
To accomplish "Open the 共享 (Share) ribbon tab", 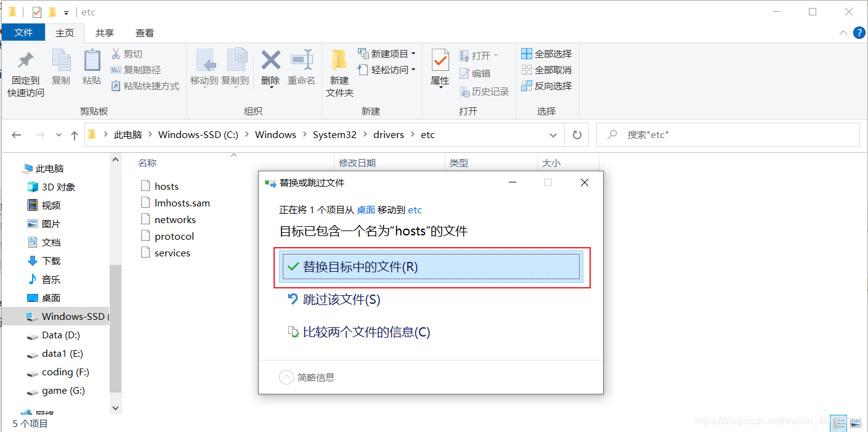I will click(x=105, y=33).
